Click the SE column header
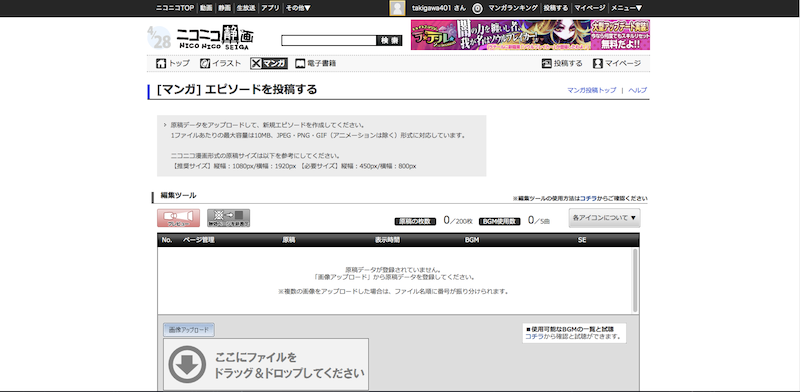Viewport: 800px width, 392px height. click(582, 240)
